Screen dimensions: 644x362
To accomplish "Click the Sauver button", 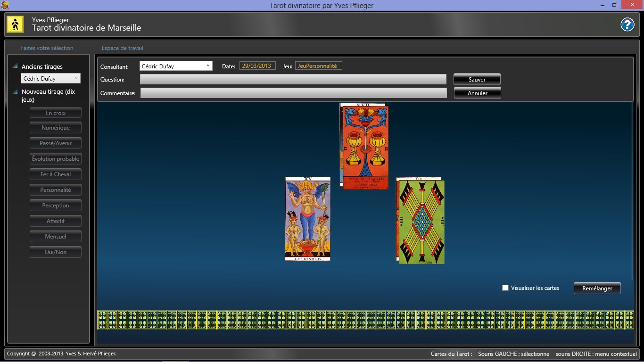I will pos(477,79).
